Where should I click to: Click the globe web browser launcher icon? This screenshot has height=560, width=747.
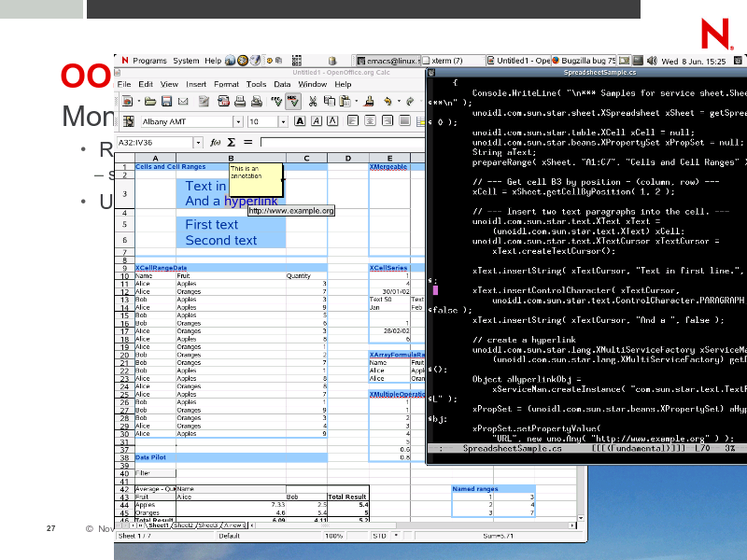(230, 61)
